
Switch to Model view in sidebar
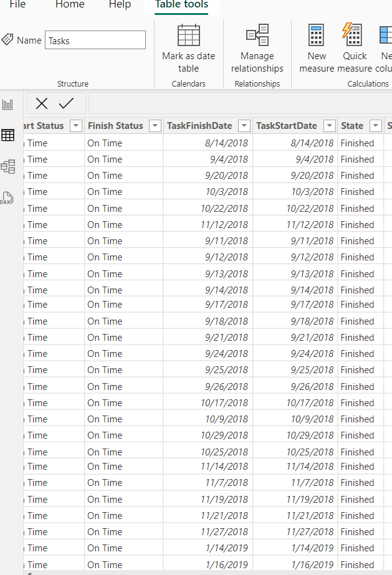(x=7, y=166)
